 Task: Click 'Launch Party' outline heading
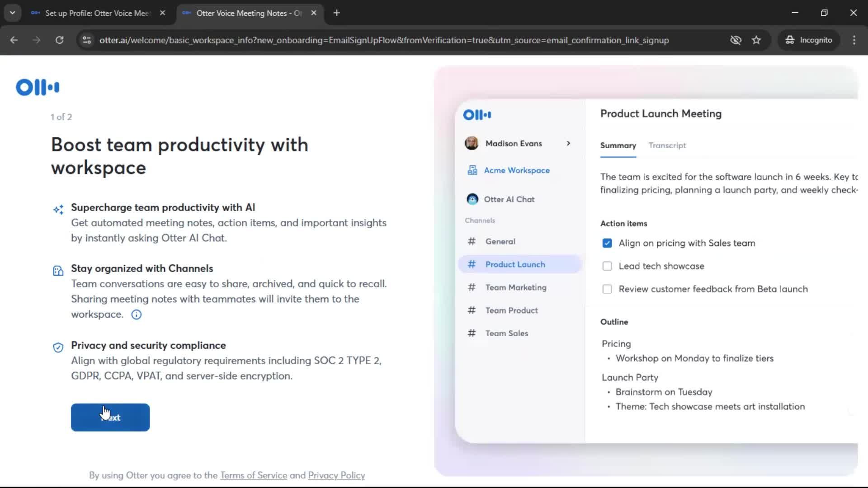(630, 378)
